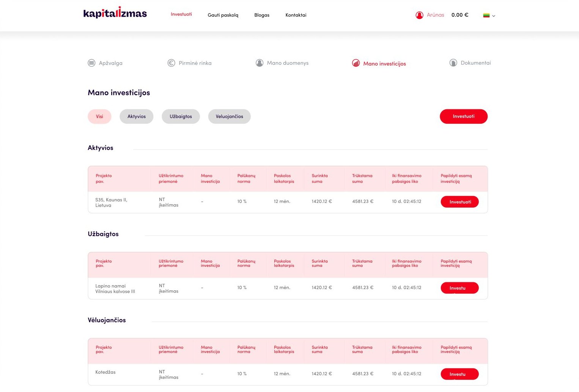Click the Aktyvios section heading

coord(101,148)
